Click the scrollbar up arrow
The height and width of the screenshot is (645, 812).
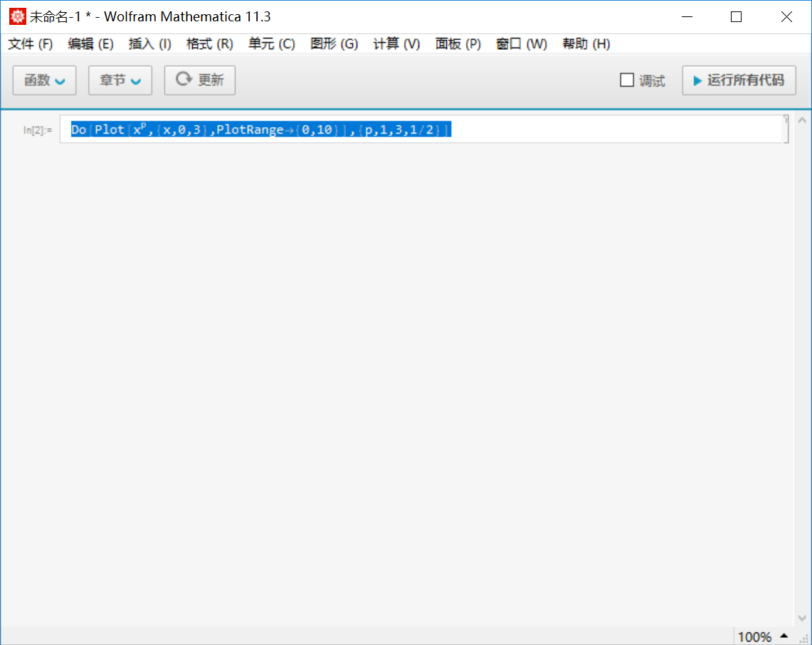point(802,120)
